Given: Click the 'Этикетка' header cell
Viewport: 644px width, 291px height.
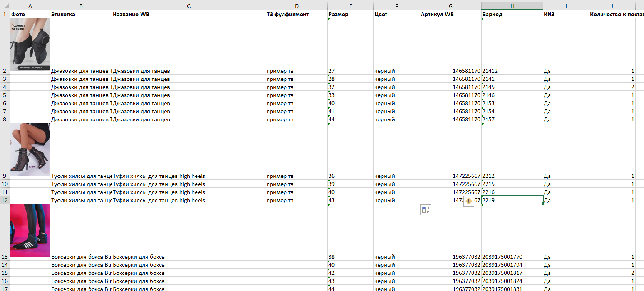Looking at the screenshot, I should [x=81, y=14].
